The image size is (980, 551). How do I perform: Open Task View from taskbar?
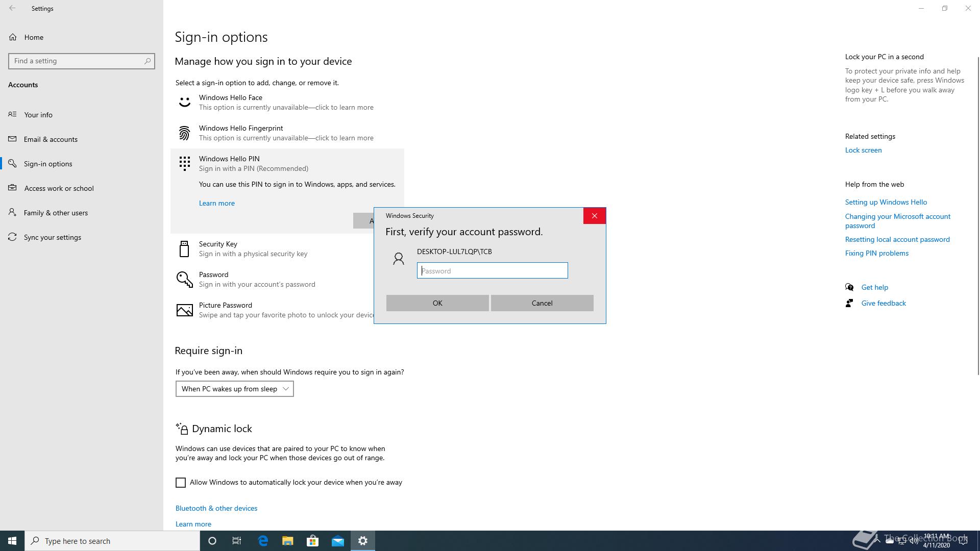pos(237,541)
